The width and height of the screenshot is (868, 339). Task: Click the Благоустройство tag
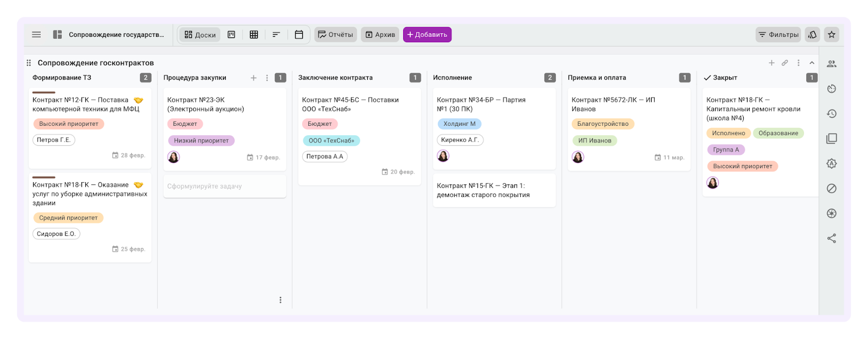(603, 124)
